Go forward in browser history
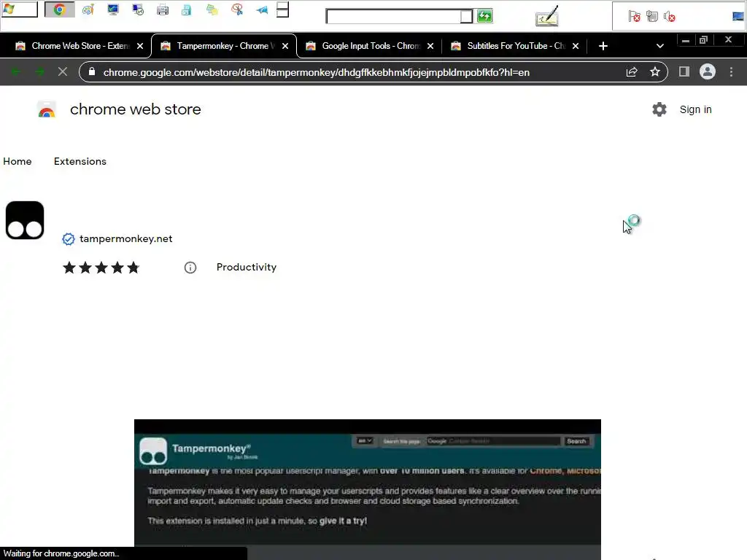 [x=39, y=72]
